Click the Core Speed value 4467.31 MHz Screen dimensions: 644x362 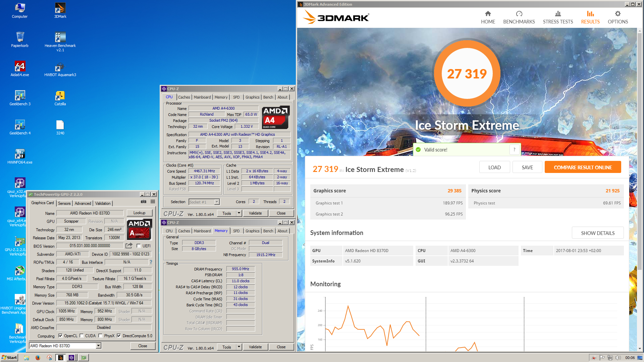click(204, 171)
